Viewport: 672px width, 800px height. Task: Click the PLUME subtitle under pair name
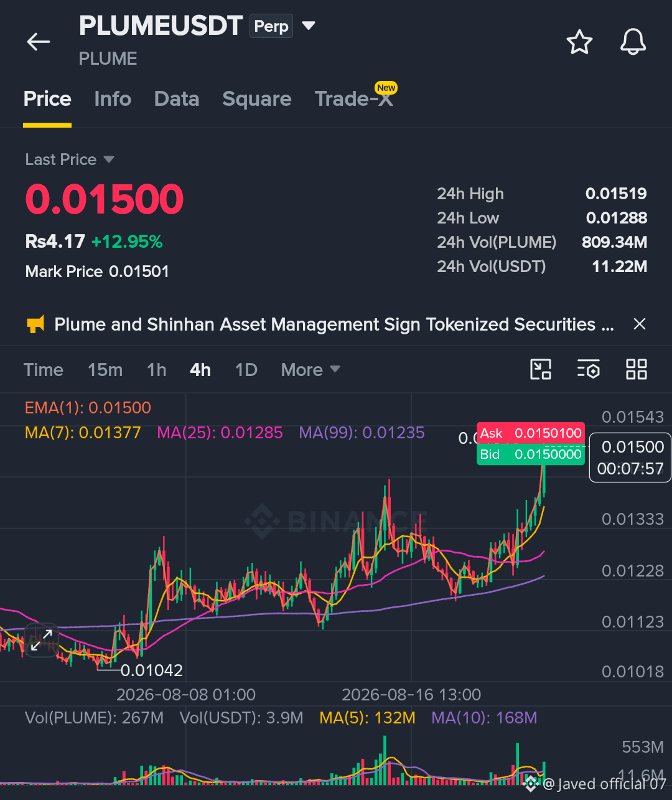coord(108,59)
